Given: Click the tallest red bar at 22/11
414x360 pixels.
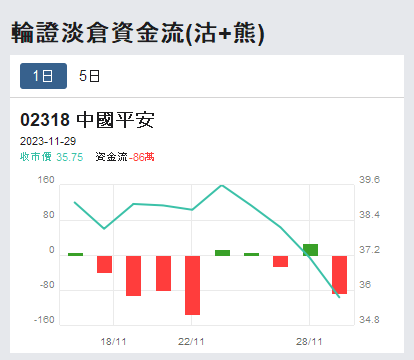Looking at the screenshot, I should coord(193,285).
